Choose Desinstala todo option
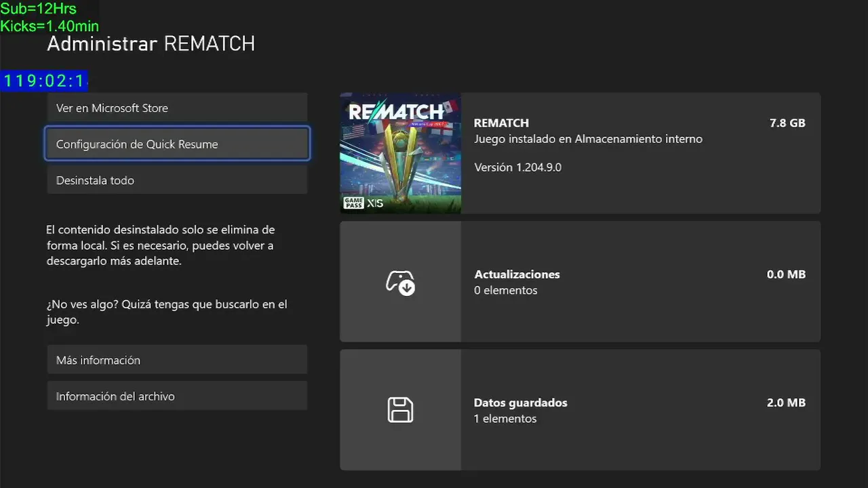 tap(177, 180)
